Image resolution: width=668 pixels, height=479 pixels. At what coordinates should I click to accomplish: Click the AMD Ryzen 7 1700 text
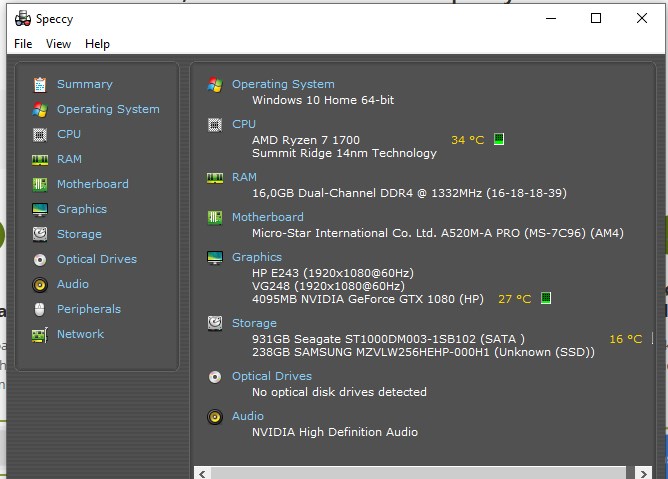[305, 140]
